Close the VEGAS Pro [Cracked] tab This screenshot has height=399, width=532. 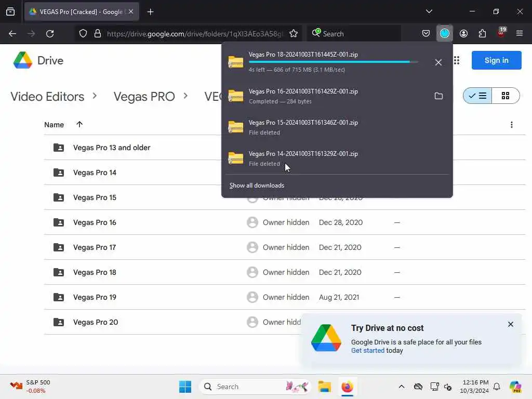(131, 11)
